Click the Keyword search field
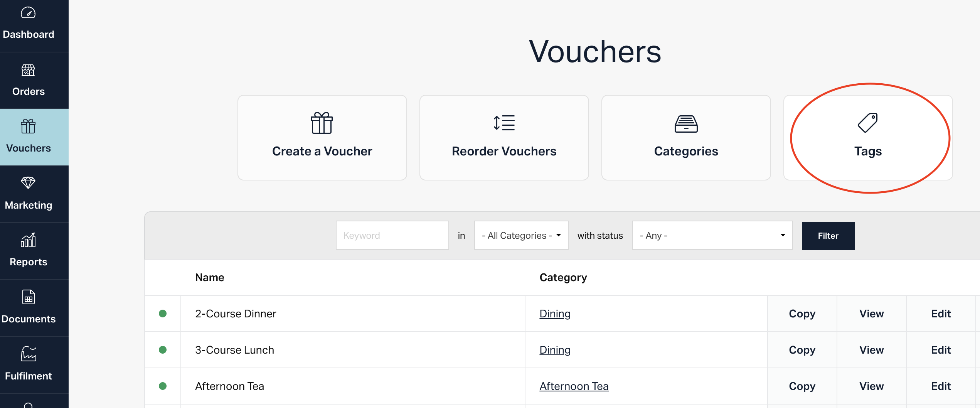This screenshot has height=408, width=980. (392, 236)
